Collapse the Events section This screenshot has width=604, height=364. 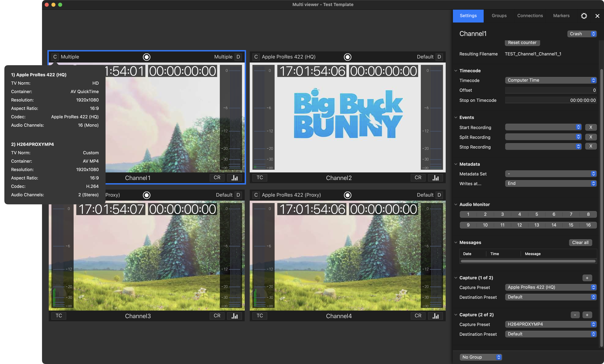(x=456, y=118)
